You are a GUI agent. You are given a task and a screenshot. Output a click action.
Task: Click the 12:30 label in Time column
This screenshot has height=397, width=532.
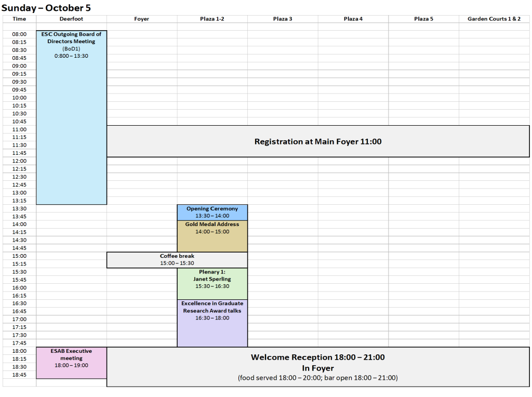[19, 177]
